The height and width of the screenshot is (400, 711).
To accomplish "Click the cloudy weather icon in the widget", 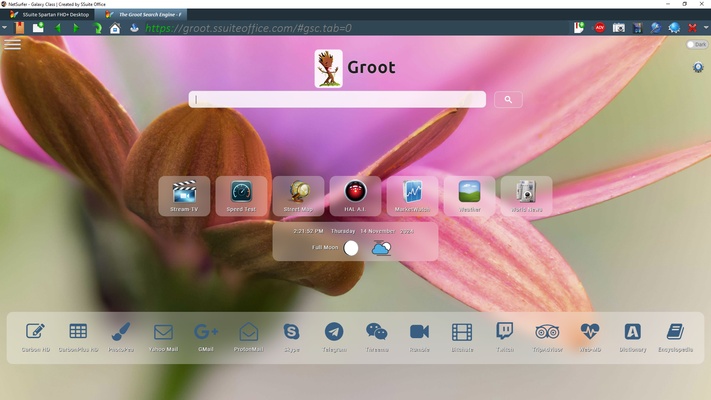I will (x=381, y=248).
